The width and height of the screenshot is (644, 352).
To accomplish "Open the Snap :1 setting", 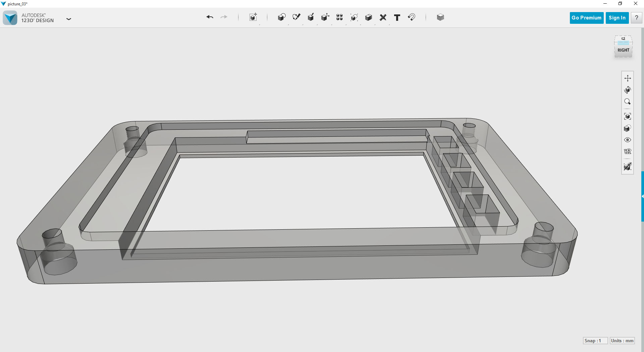I will coord(595,341).
